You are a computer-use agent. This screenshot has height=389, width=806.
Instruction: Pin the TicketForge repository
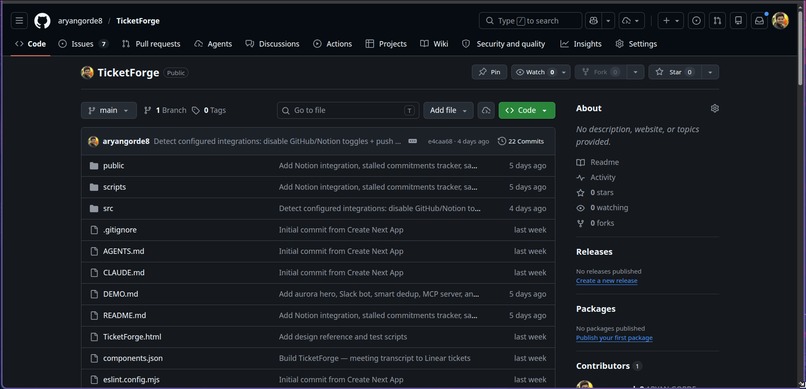tap(489, 72)
